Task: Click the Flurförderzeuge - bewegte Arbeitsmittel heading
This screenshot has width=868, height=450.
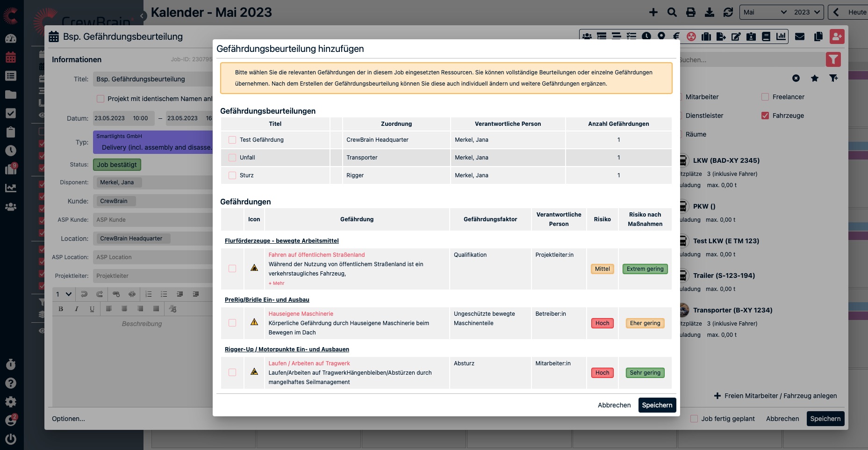Action: point(281,241)
